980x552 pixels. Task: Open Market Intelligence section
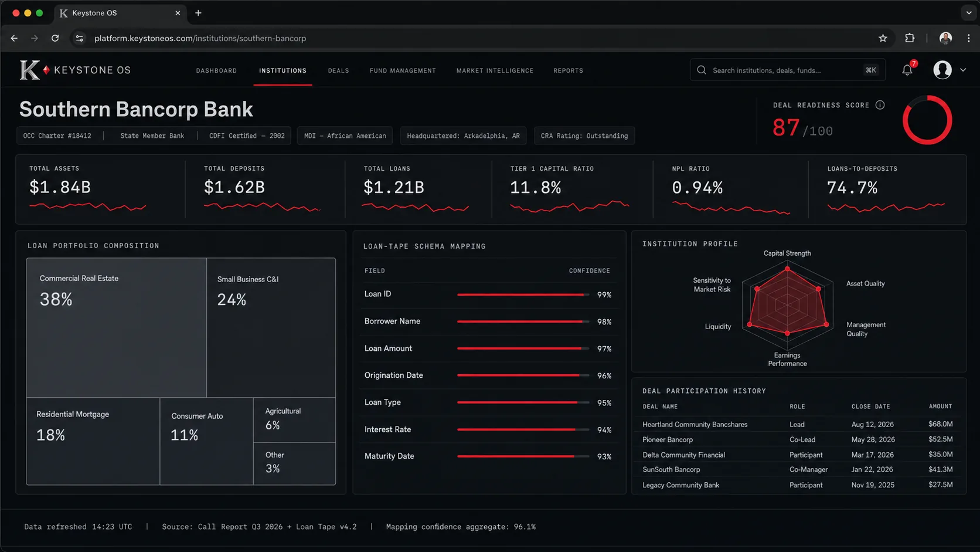495,70
